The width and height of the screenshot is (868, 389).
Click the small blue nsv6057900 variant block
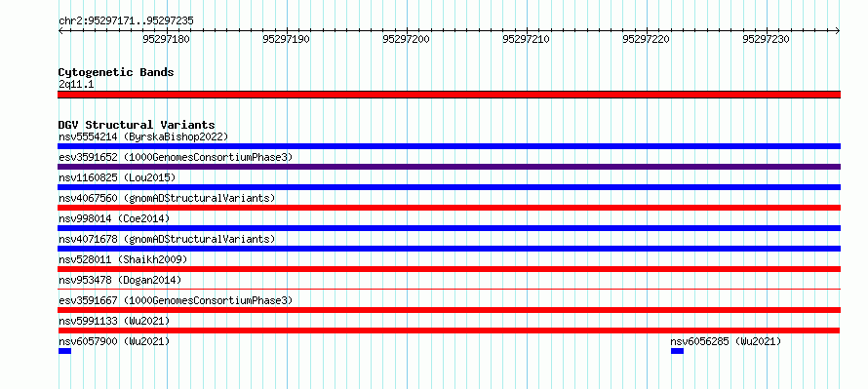tap(64, 351)
